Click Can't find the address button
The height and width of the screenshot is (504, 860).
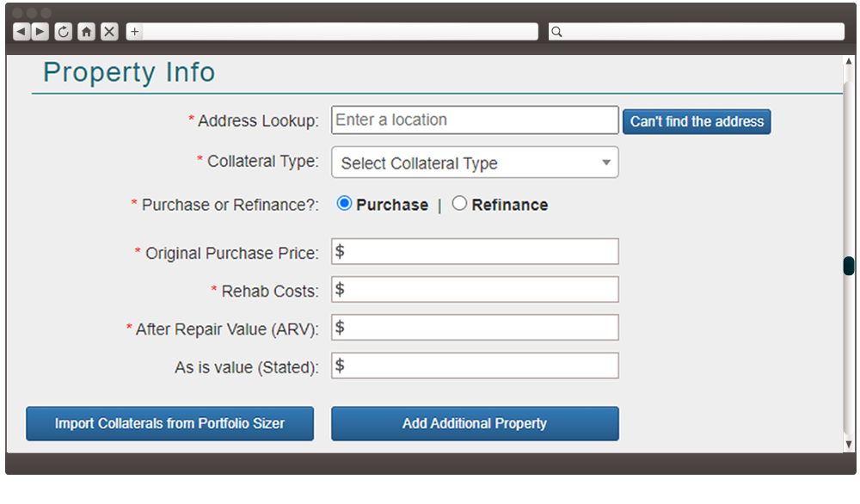pos(697,121)
